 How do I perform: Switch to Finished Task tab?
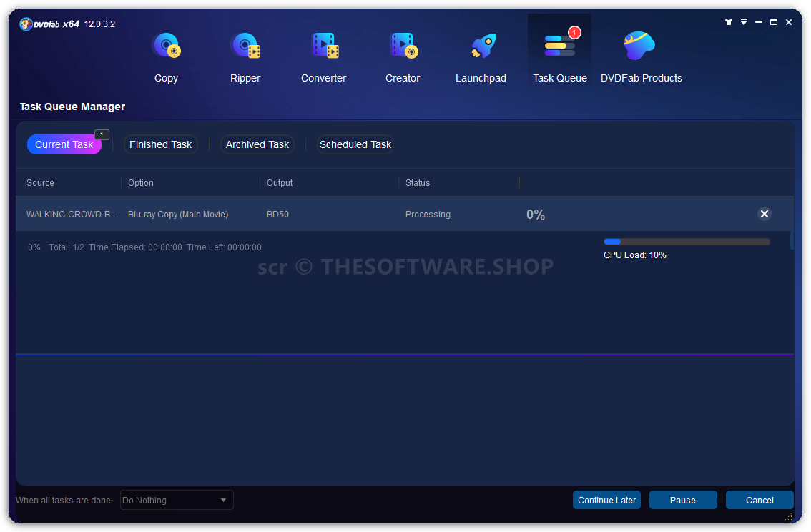tap(160, 144)
